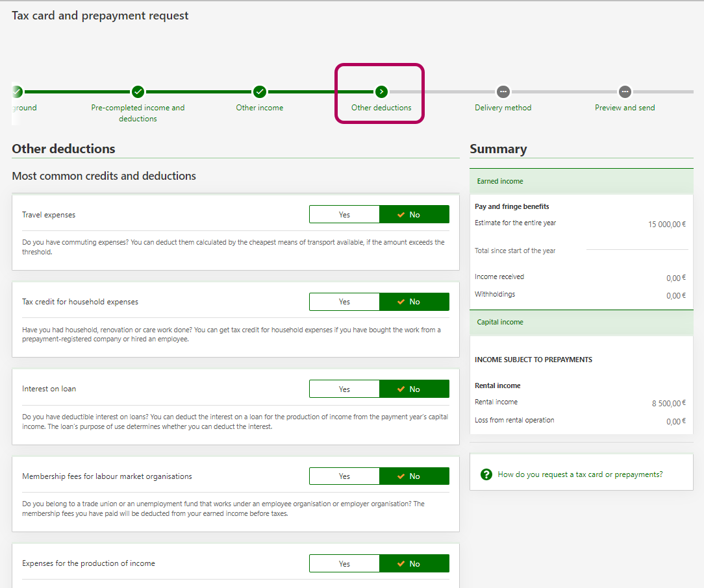Click the green question mark help icon
This screenshot has width=704, height=588.
coord(486,474)
